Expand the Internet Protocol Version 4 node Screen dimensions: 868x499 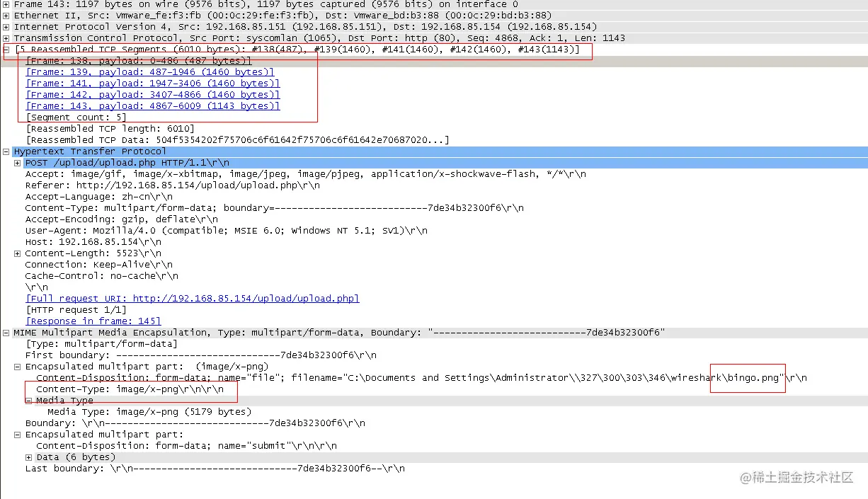pos(6,27)
